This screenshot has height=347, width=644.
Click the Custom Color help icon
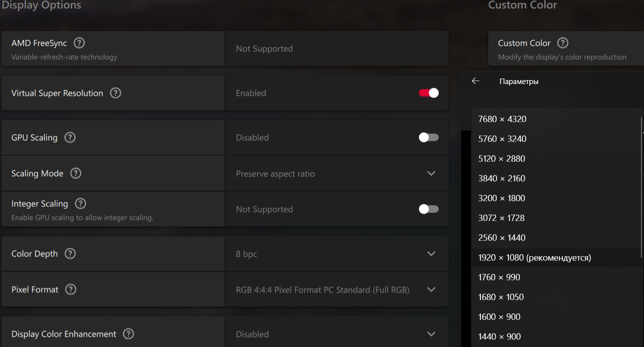[x=563, y=43]
